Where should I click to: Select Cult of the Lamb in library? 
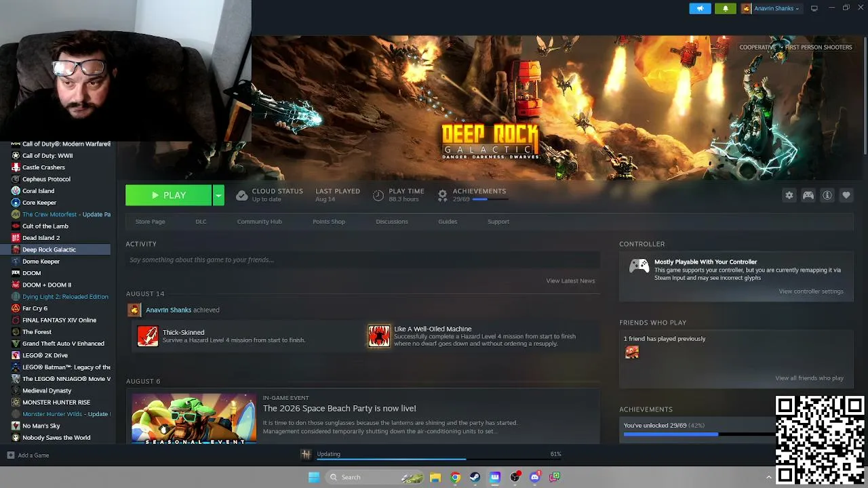tap(45, 226)
